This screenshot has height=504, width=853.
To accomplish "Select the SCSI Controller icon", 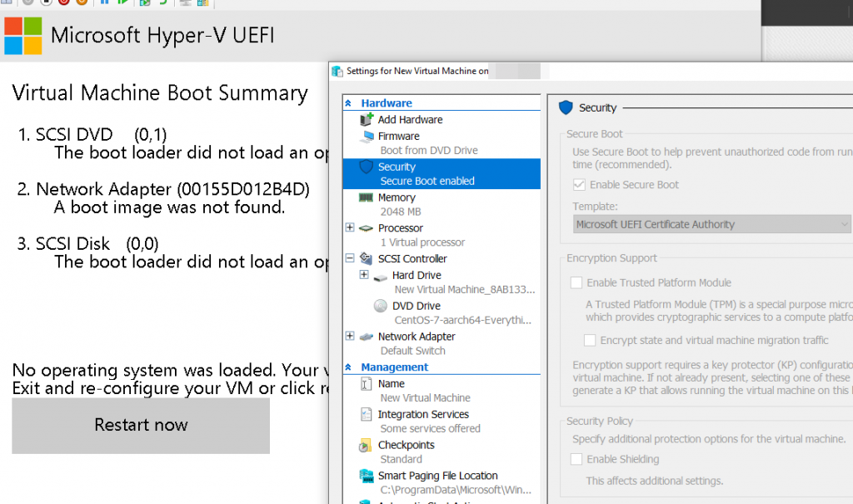I will tap(367, 258).
